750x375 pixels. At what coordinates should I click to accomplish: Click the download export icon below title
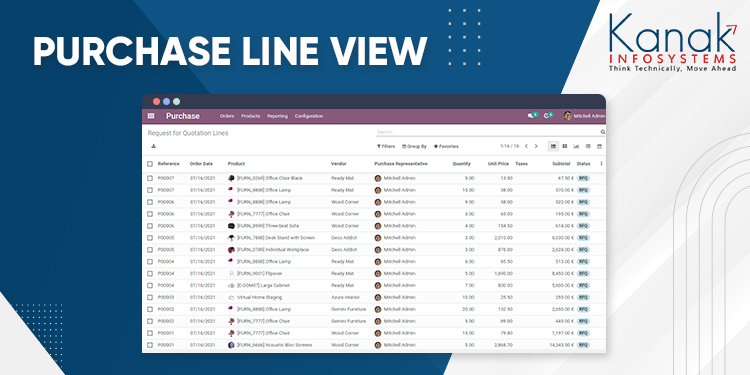pyautogui.click(x=153, y=146)
